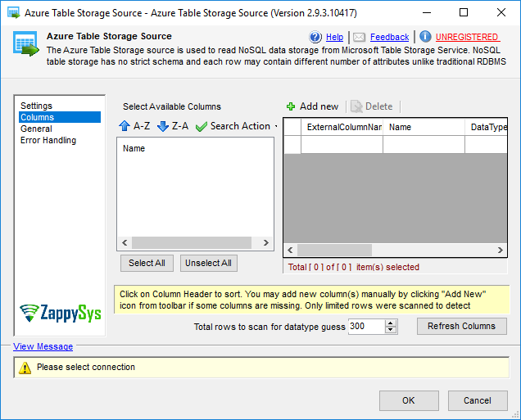Click Cancel to dismiss dialog
Viewport: 521px width, 420px height.
point(478,400)
